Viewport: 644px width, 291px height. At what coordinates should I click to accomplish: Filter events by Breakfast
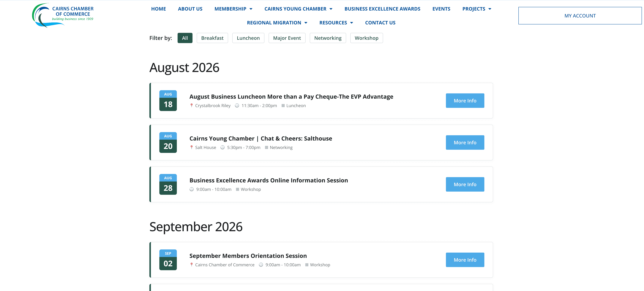(x=212, y=38)
